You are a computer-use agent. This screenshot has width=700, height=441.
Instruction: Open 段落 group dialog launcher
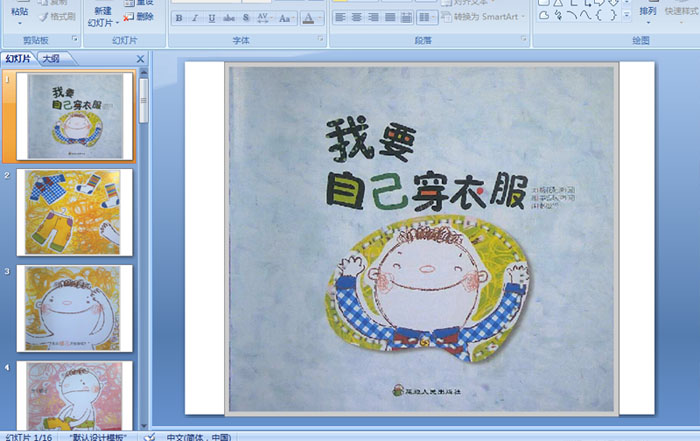[524, 39]
